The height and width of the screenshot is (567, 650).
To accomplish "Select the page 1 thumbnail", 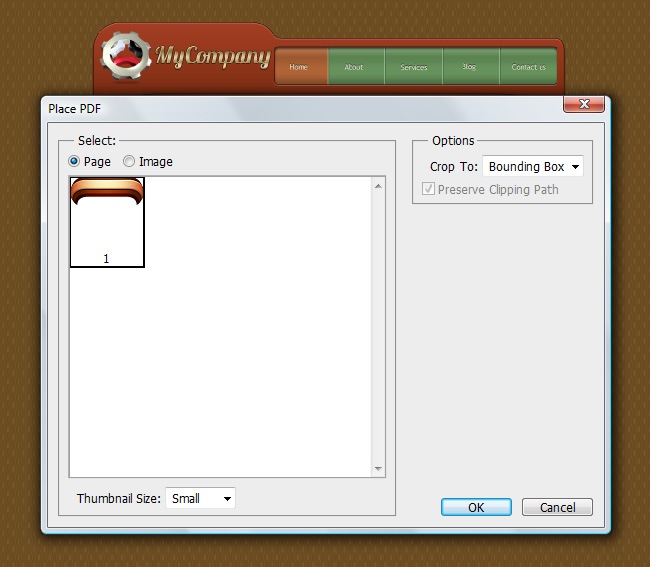I will (x=107, y=222).
